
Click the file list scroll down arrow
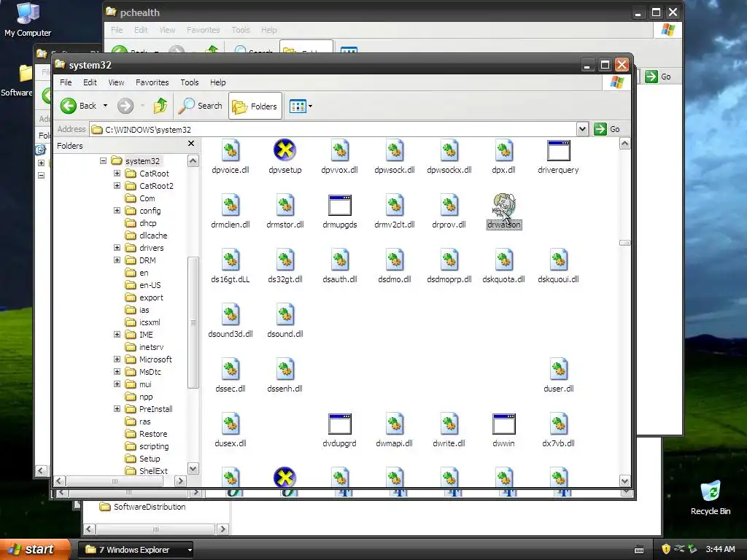point(624,481)
